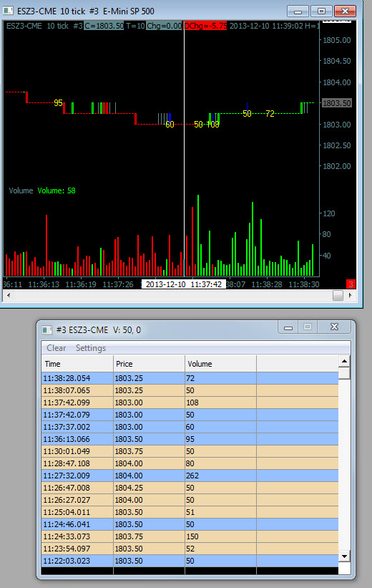Click the yellow 108 volume label on chart

point(212,124)
